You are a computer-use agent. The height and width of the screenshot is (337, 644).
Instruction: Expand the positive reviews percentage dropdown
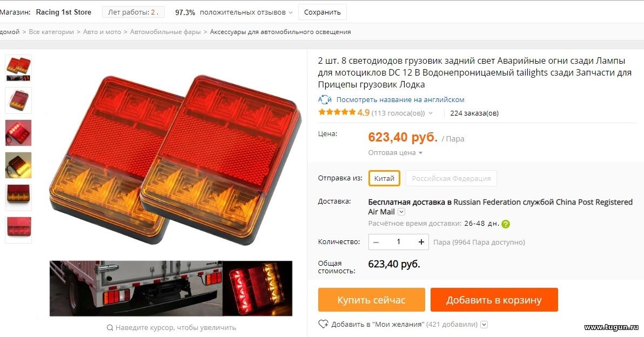[290, 12]
